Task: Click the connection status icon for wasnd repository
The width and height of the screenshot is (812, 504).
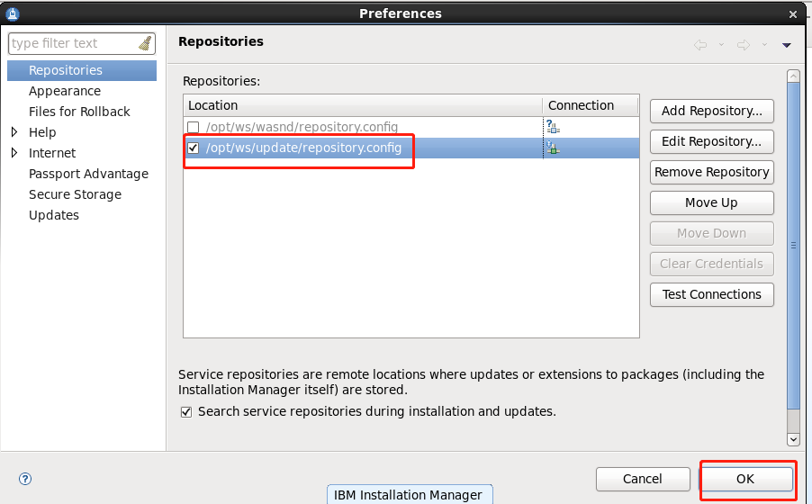Action: pos(553,127)
